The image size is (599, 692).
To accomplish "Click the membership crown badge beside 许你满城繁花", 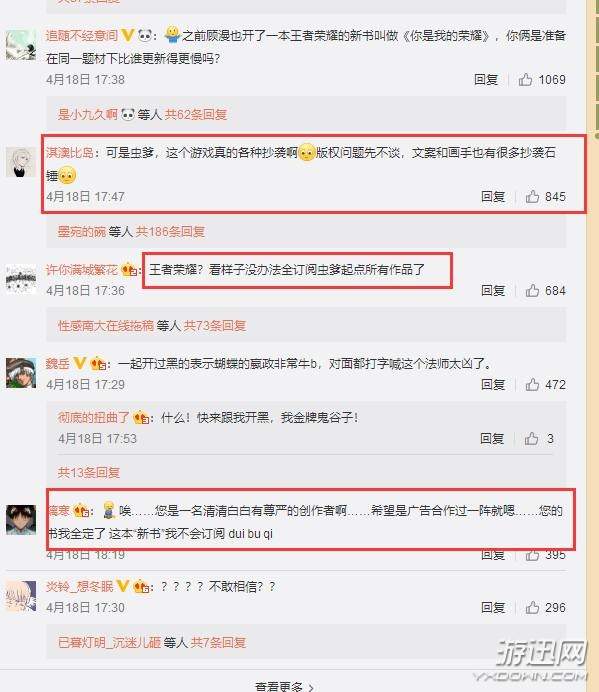I will [x=129, y=269].
